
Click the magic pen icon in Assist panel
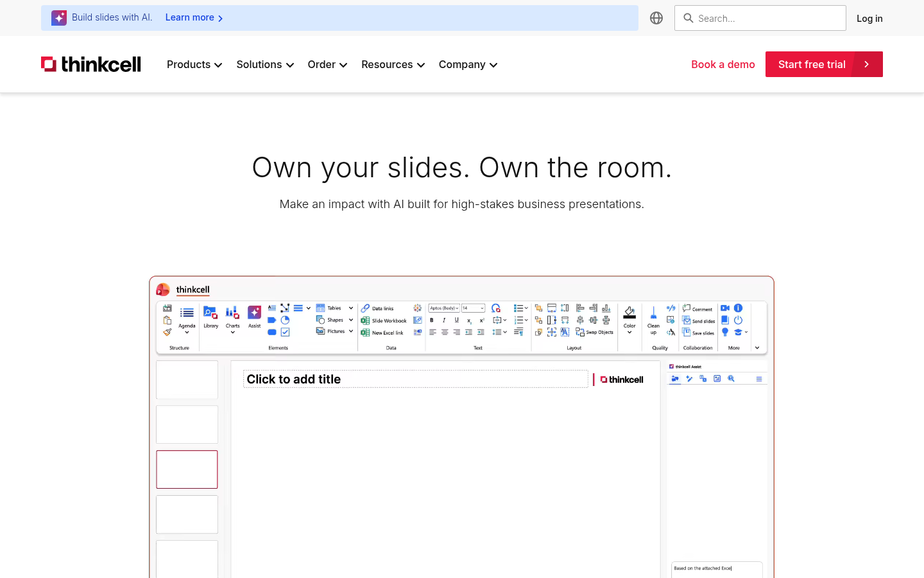point(689,379)
